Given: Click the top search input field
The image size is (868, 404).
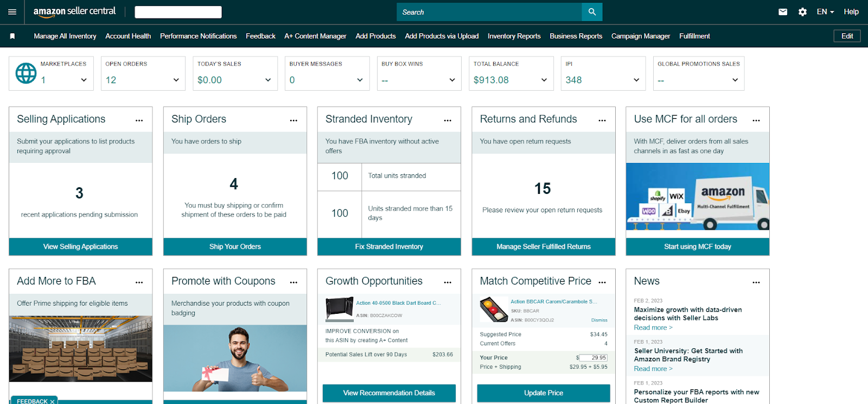Looking at the screenshot, I should pos(489,12).
